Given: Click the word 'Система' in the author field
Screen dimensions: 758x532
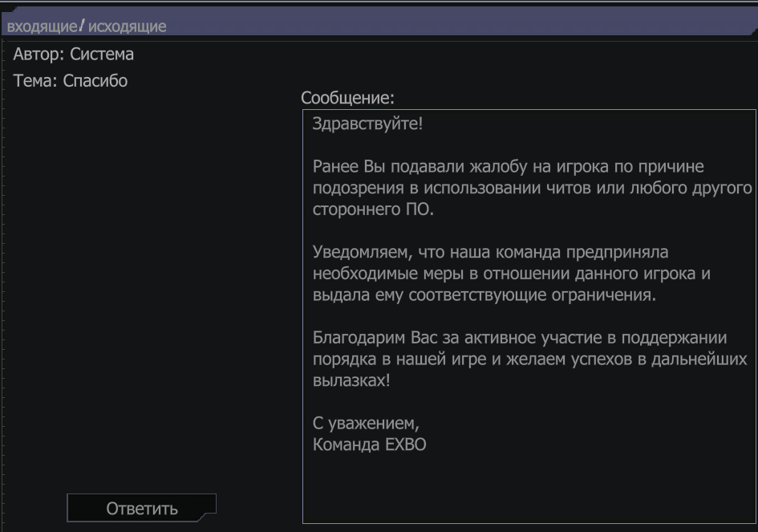Looking at the screenshot, I should 102,55.
